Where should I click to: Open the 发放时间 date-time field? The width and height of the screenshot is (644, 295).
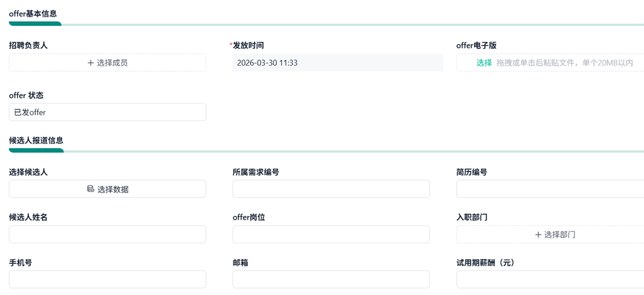coord(338,63)
